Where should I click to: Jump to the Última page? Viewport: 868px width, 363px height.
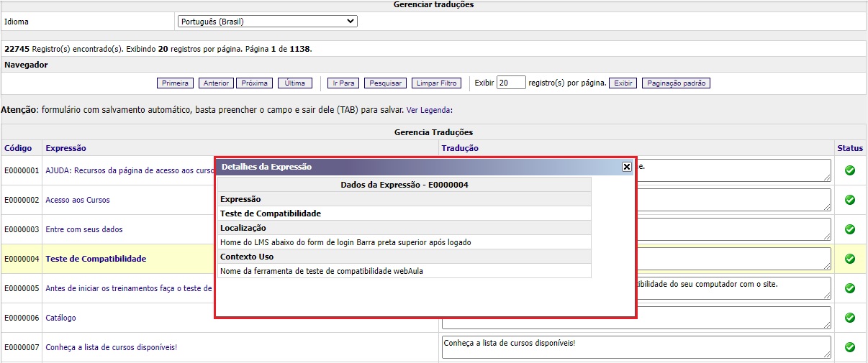coord(295,83)
